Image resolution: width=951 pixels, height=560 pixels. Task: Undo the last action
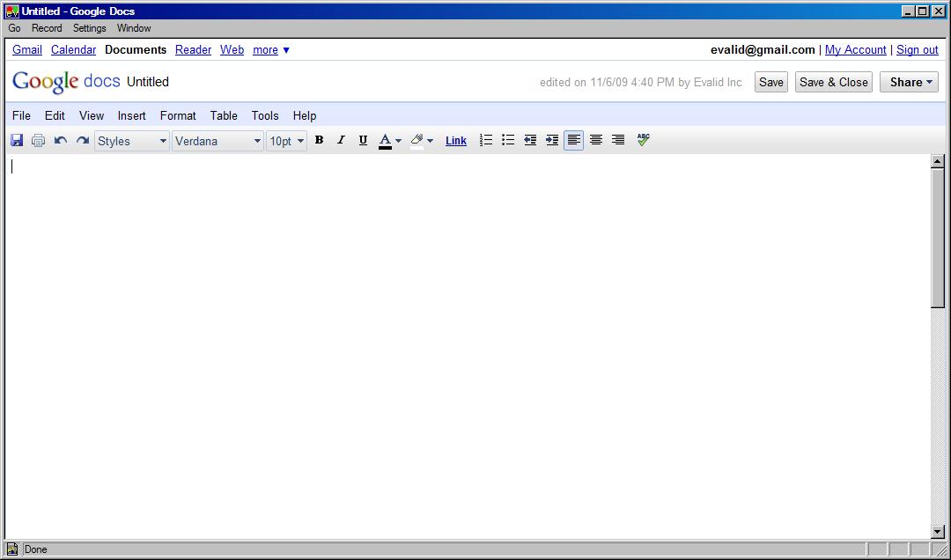(60, 141)
